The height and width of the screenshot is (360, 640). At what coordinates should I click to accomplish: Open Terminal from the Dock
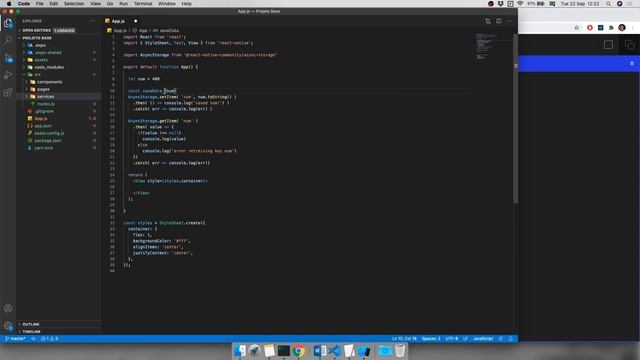click(x=284, y=351)
